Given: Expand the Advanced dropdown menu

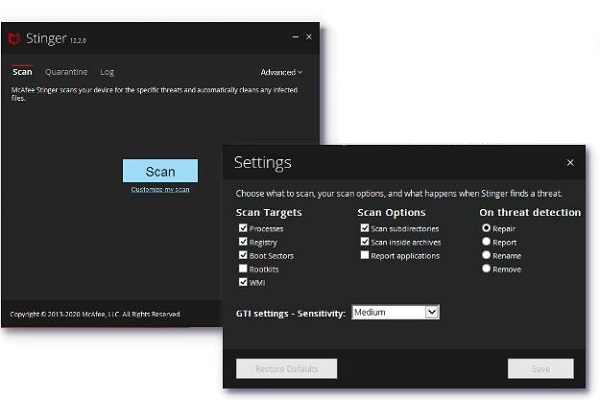Looking at the screenshot, I should (281, 72).
